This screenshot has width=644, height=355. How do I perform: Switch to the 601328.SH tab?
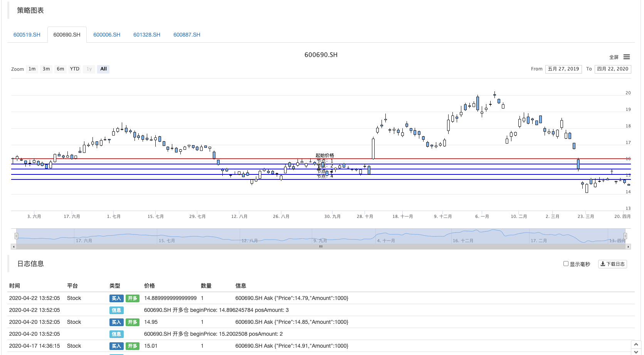147,35
